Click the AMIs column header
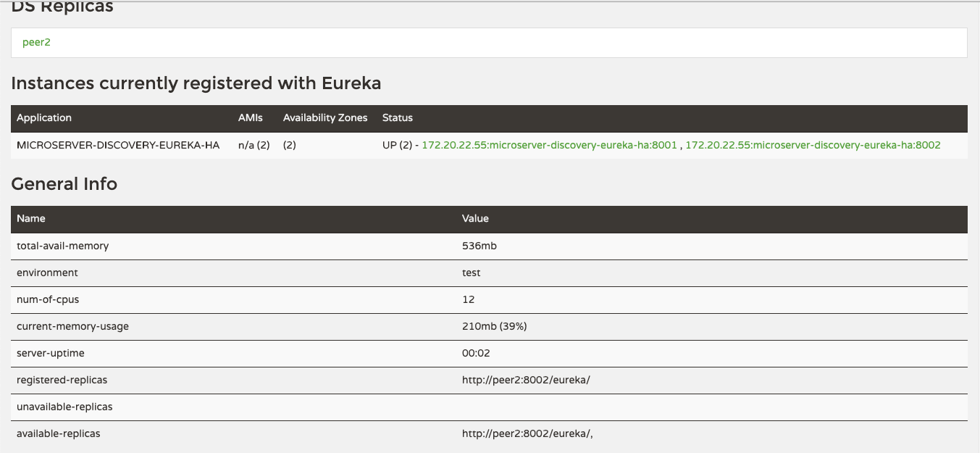This screenshot has height=453, width=980. (251, 117)
